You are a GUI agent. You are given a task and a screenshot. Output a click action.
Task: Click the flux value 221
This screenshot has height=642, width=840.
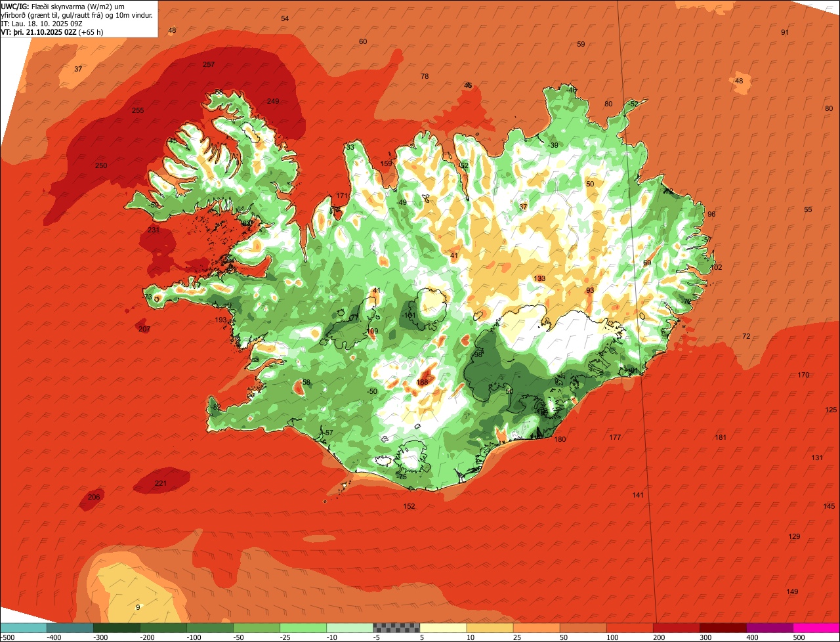(x=160, y=484)
